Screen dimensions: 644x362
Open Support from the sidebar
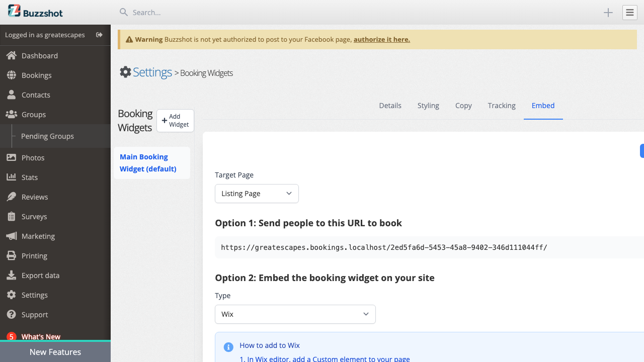pyautogui.click(x=34, y=314)
